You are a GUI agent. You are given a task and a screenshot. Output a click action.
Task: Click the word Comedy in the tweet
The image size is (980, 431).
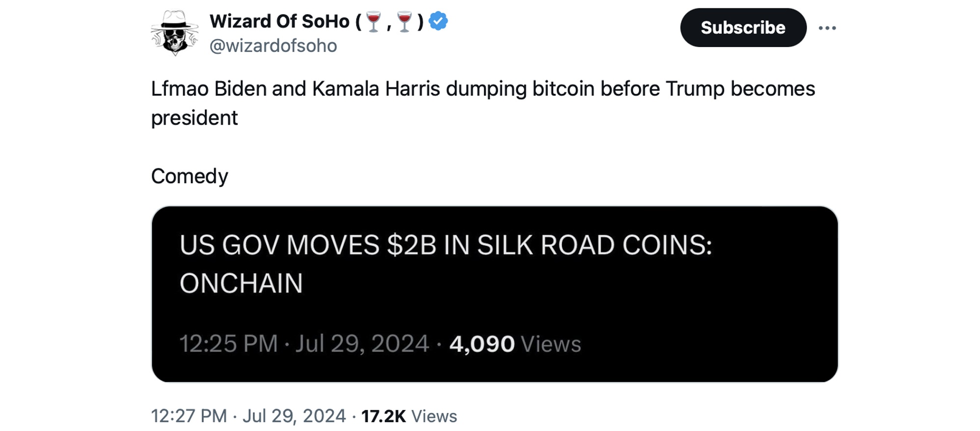click(x=190, y=176)
